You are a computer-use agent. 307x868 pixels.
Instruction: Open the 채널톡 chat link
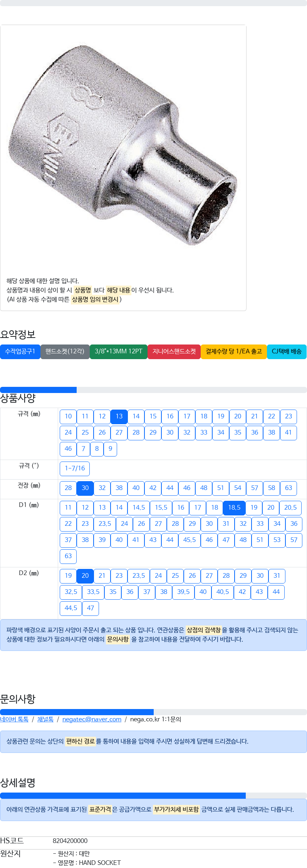[45, 719]
